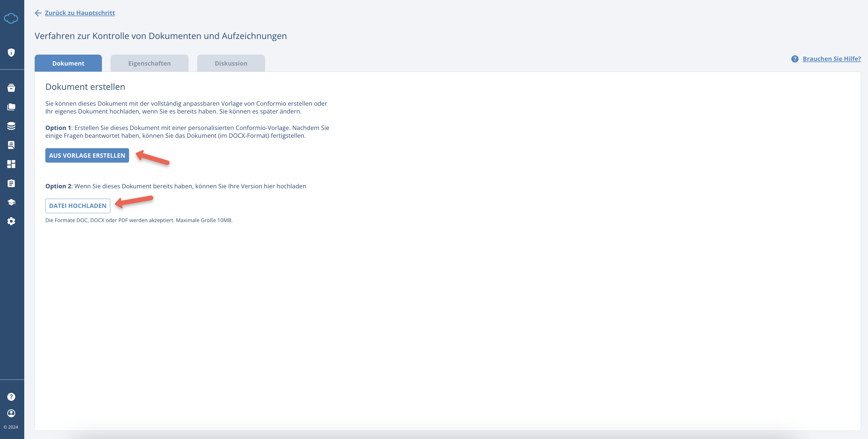868x439 pixels.
Task: Select the registers database icon
Action: (x=11, y=126)
